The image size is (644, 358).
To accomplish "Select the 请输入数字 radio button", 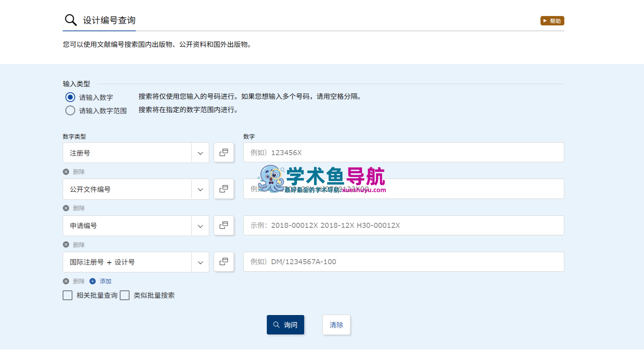I will pos(70,97).
